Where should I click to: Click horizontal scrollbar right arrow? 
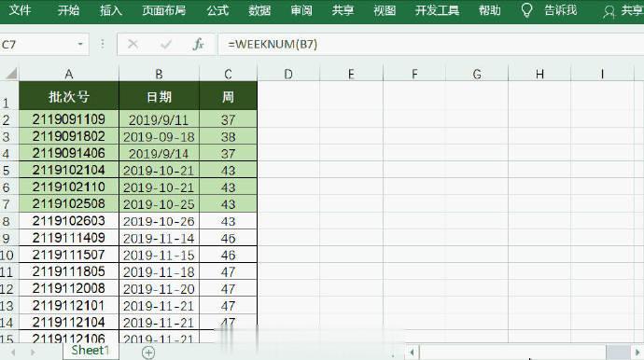coord(637,353)
